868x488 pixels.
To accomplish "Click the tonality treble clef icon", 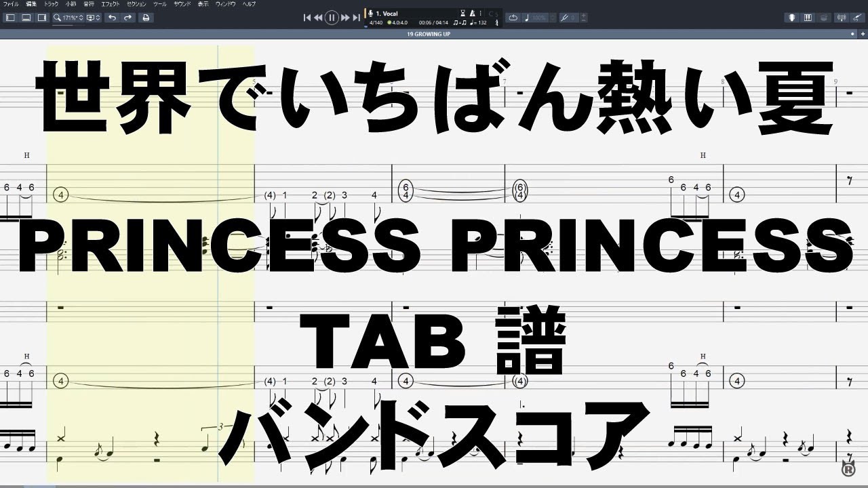I will (x=497, y=22).
